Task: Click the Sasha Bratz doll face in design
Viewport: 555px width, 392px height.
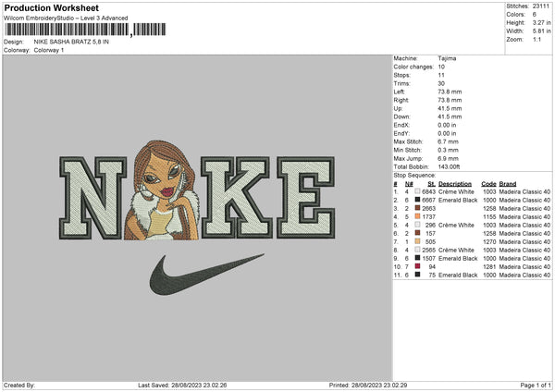Action: 160,178
